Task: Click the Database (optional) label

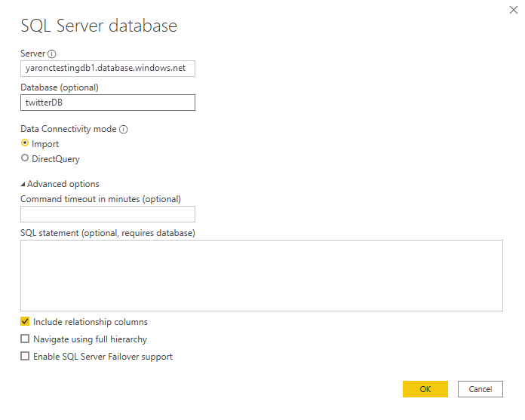Action: coord(60,87)
